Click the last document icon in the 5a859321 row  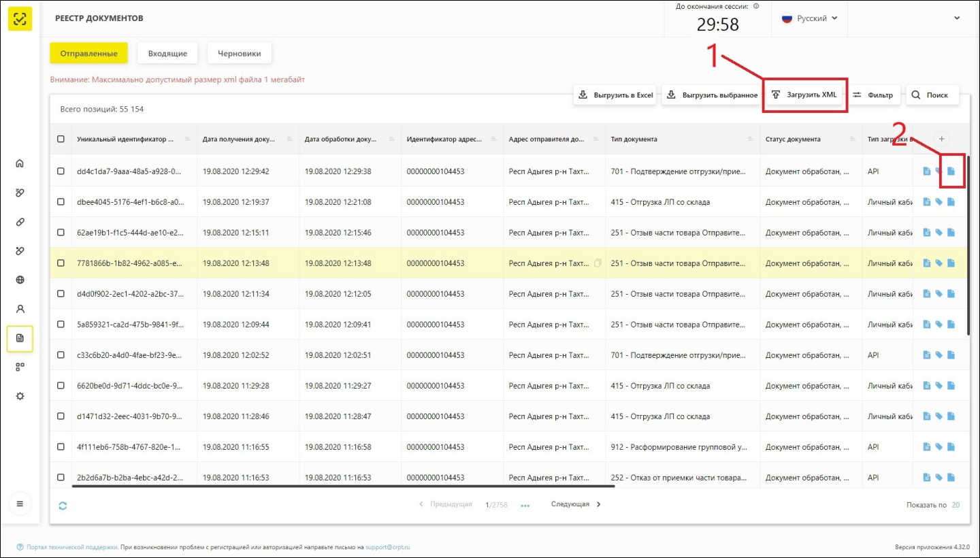point(951,324)
